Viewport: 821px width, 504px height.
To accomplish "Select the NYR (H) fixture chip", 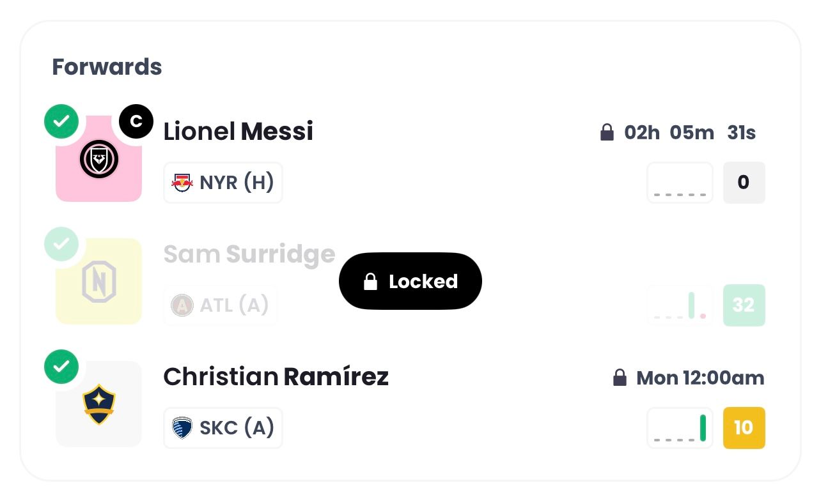I will tap(223, 183).
